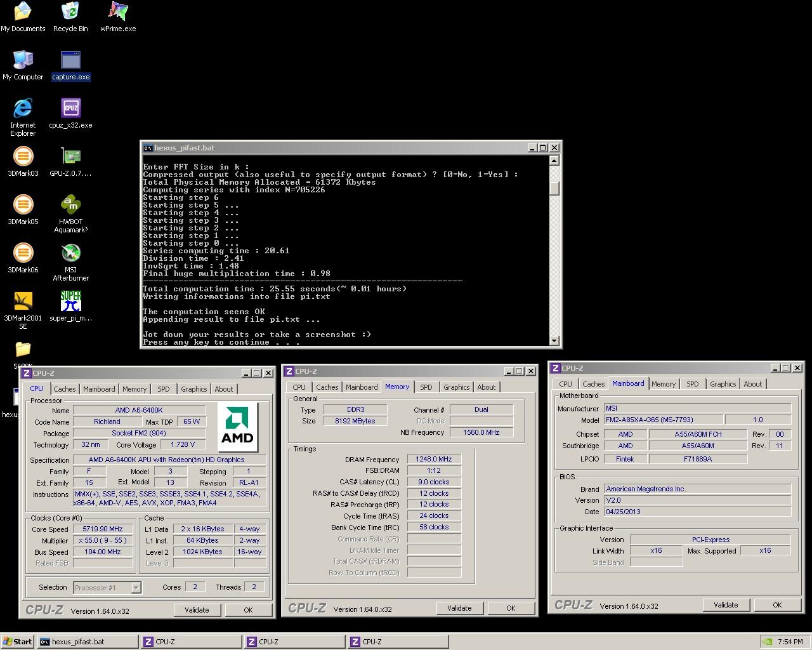Click Validate in Mainboard CPU-Z window
Image resolution: width=812 pixels, height=650 pixels.
726,605
